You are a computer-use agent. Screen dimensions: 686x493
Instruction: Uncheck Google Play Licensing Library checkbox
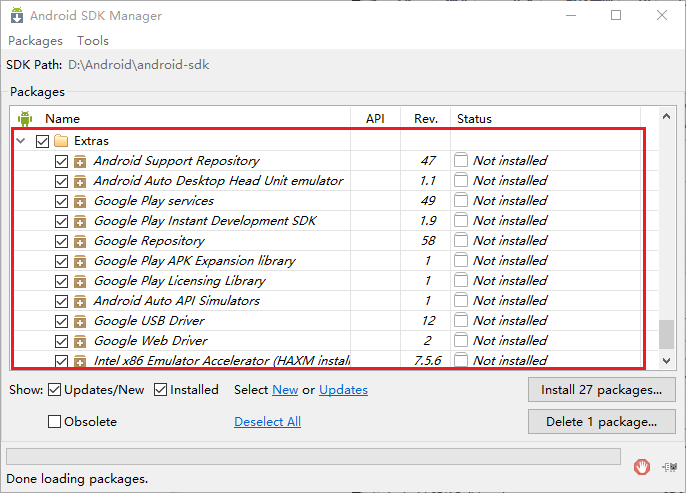coord(61,281)
